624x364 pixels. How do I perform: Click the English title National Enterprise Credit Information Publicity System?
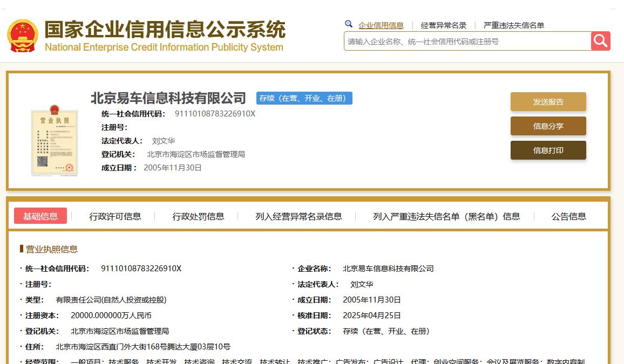pos(164,47)
